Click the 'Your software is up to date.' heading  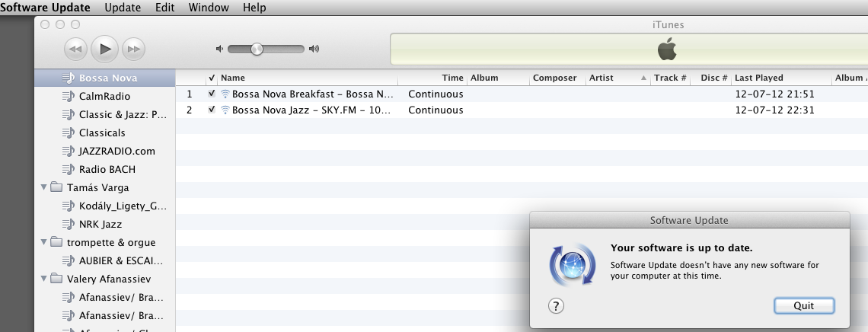pos(681,248)
